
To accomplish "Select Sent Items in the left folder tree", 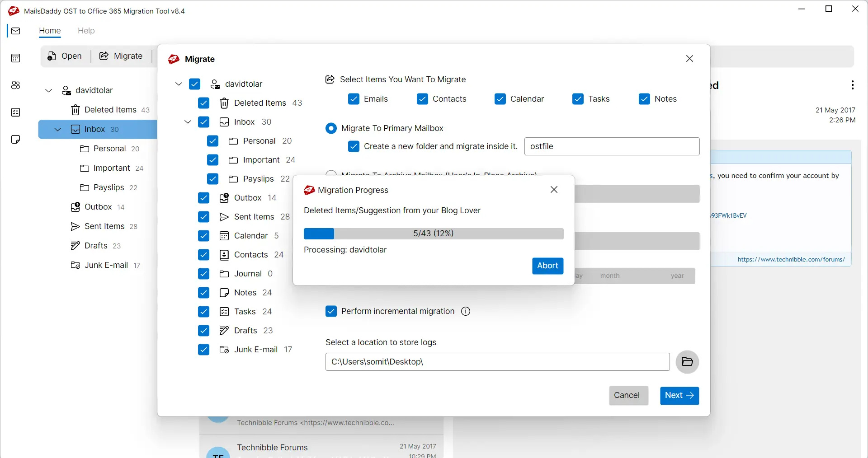I will [x=104, y=226].
